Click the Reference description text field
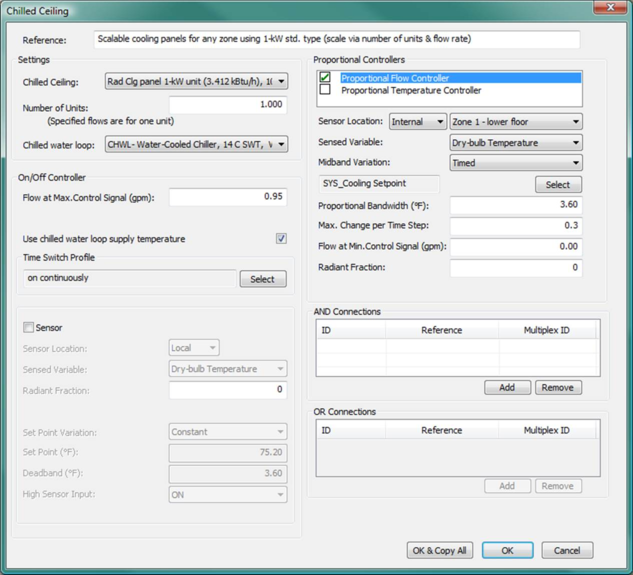This screenshot has height=575, width=633. click(x=336, y=40)
